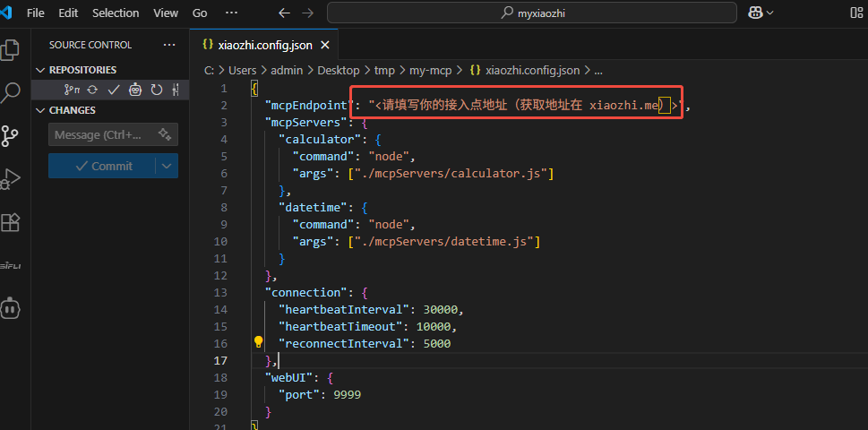Open the Extensions view icon

point(10,222)
